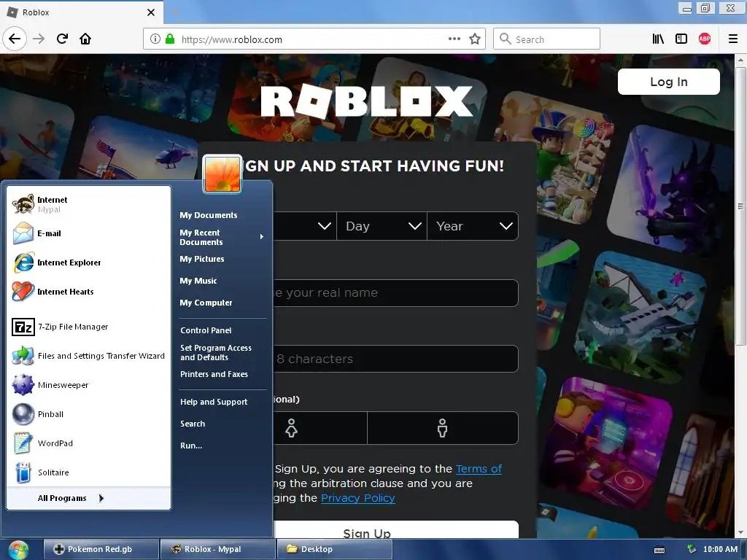Image resolution: width=747 pixels, height=560 pixels.
Task: Select the male gender option
Action: [x=443, y=428]
